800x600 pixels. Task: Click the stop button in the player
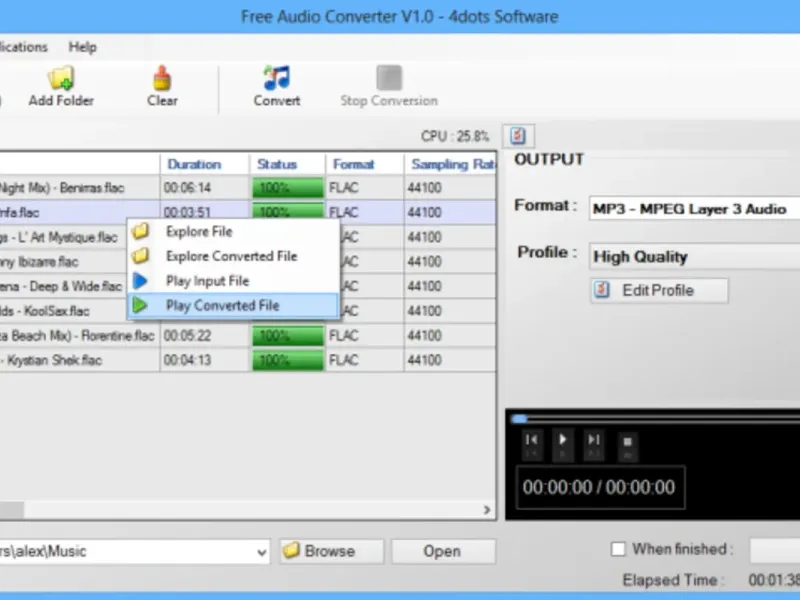[x=628, y=445]
